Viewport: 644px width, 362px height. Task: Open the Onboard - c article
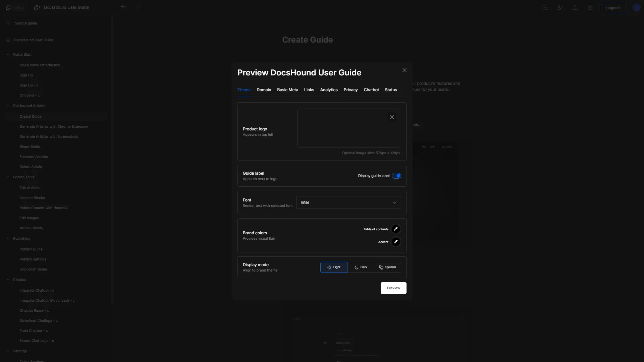(x=30, y=96)
